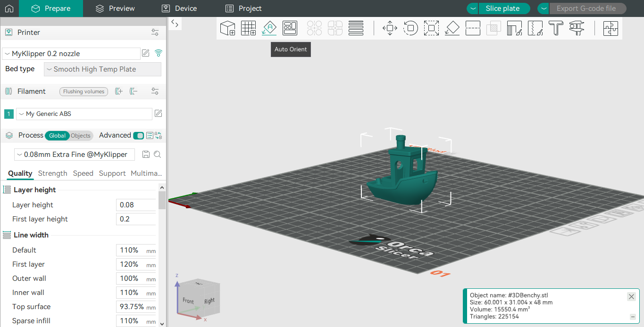The width and height of the screenshot is (644, 327).
Task: Open the process settings list icon
Action: click(150, 136)
